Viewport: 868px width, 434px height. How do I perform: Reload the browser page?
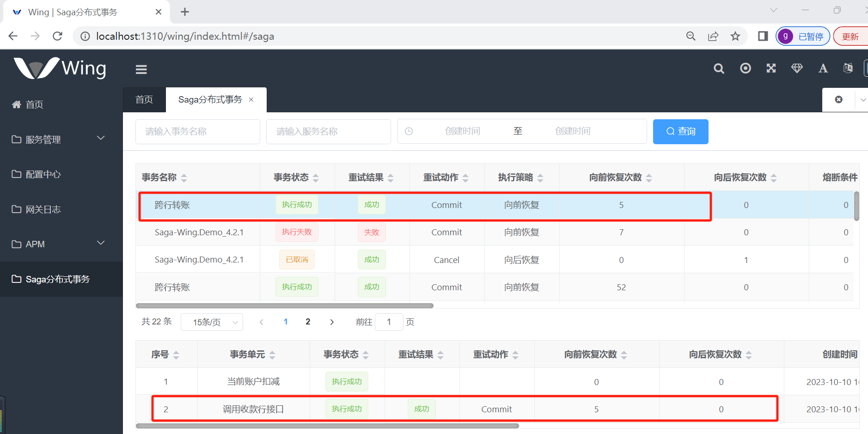click(x=57, y=36)
